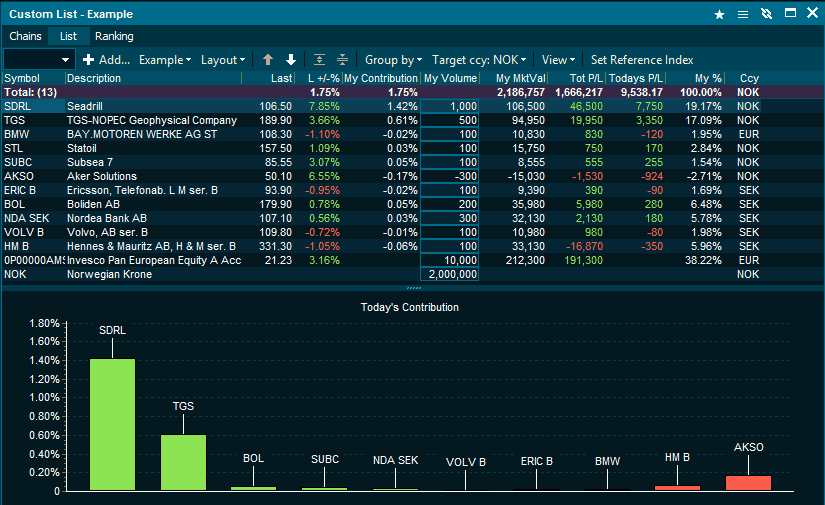
Task: Open the View dropdown menu
Action: 558,59
